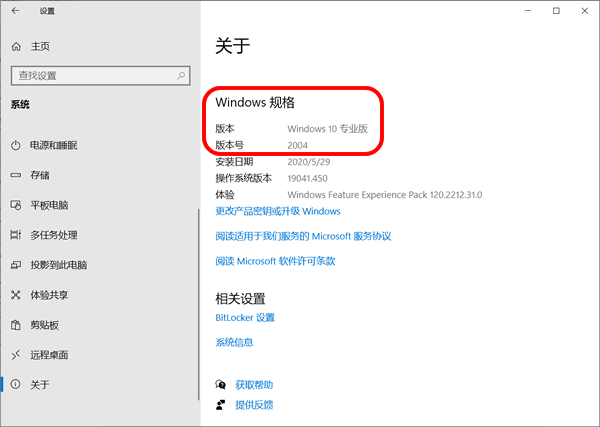
Task: Click the Windows 10 专业版 edition value
Action: 328,129
